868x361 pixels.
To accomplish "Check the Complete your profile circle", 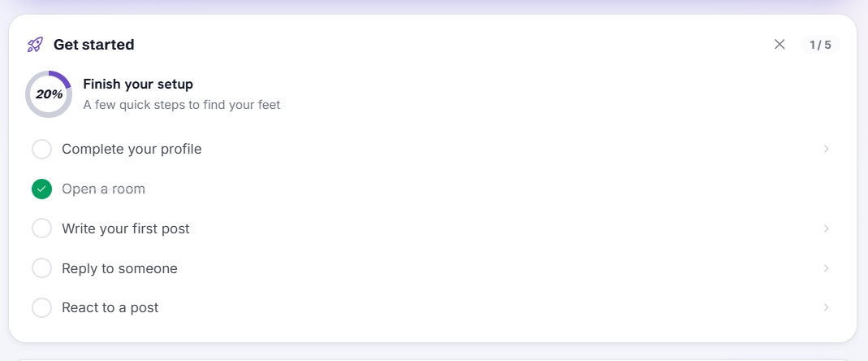I will pyautogui.click(x=42, y=149).
